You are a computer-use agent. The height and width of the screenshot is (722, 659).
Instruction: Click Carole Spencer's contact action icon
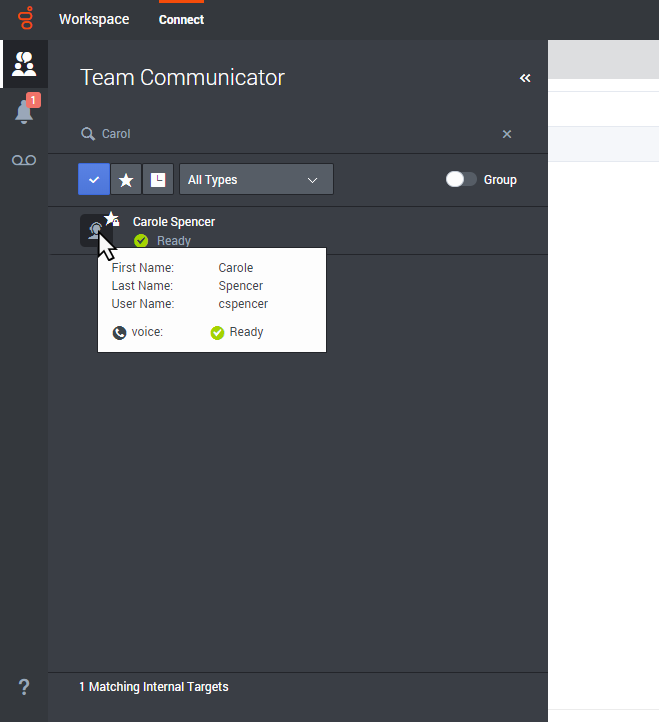coord(95,231)
